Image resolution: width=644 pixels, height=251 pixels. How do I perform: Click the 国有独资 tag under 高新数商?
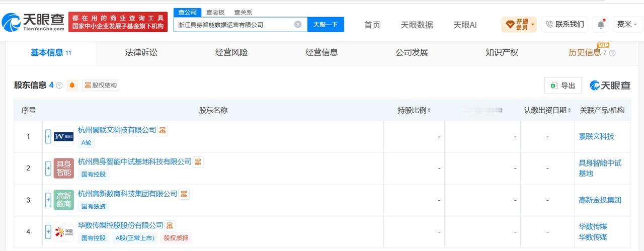point(94,206)
